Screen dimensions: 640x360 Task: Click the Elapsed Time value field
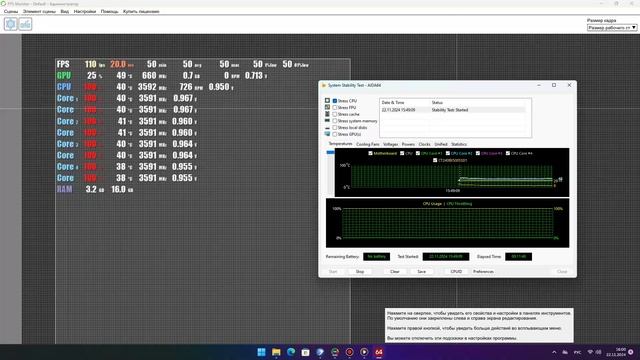coord(518,257)
